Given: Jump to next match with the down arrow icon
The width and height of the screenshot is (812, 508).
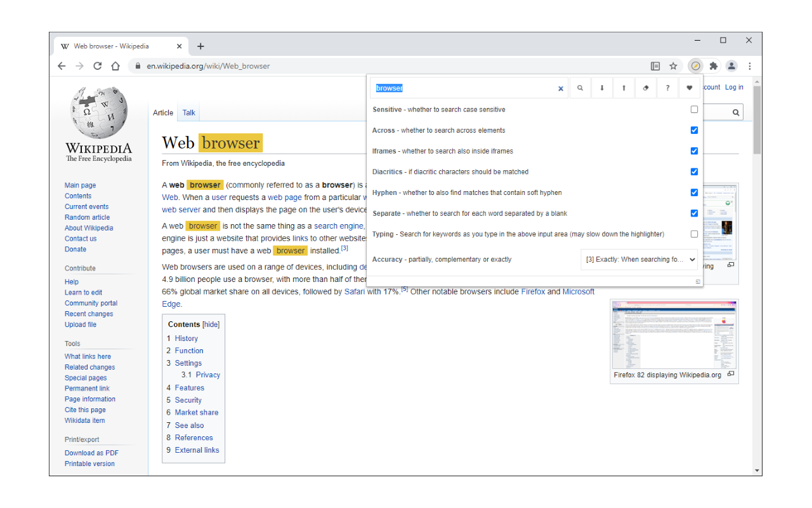Looking at the screenshot, I should (x=601, y=88).
